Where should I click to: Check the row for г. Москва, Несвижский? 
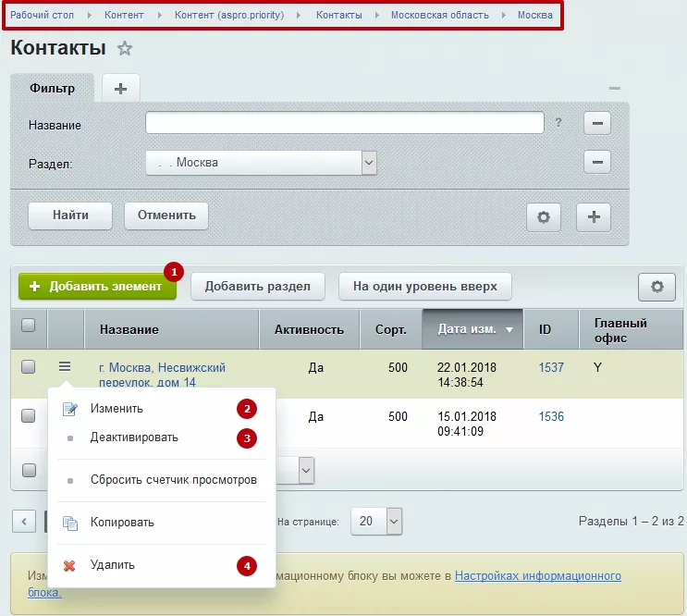(x=29, y=366)
